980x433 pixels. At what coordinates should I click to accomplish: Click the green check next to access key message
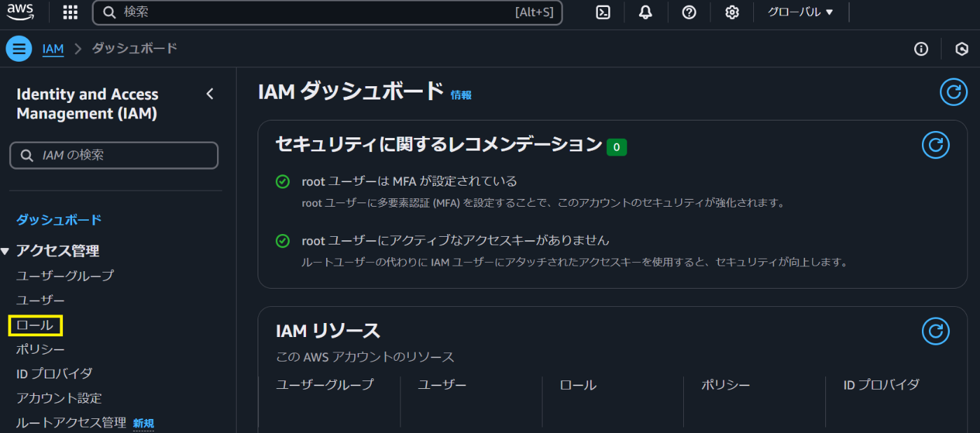tap(282, 240)
